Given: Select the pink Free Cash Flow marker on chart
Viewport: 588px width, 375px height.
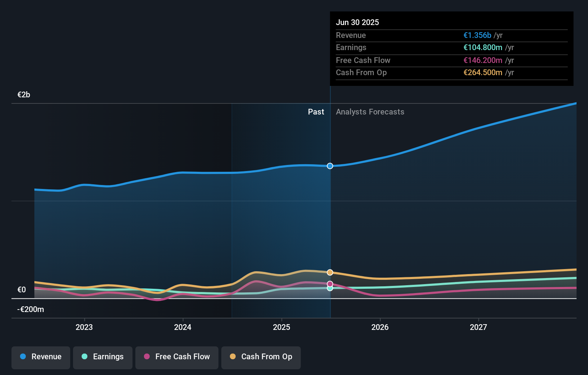Looking at the screenshot, I should coord(330,283).
